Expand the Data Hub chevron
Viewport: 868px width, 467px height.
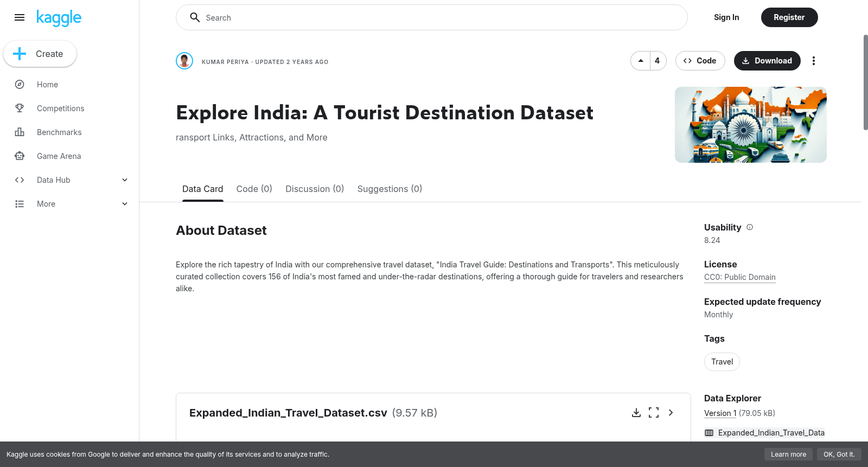[x=125, y=180]
